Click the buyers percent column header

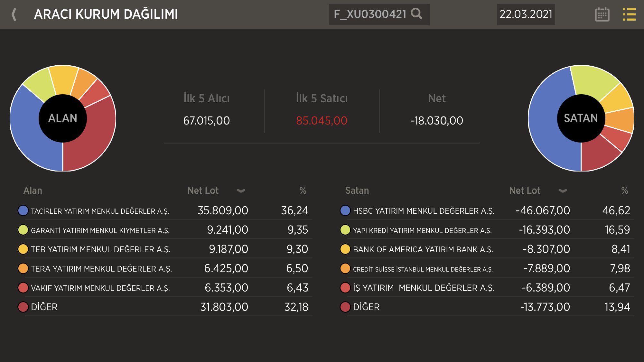(x=303, y=190)
